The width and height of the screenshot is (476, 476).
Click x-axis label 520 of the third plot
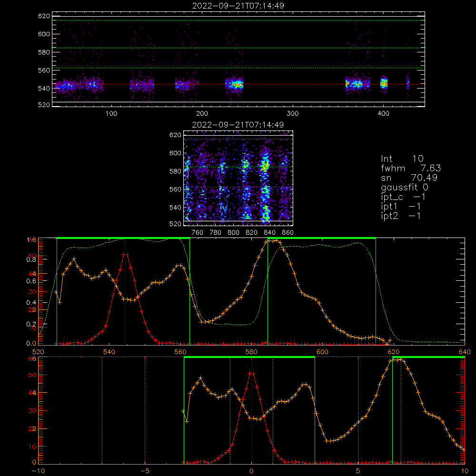coord(38,352)
